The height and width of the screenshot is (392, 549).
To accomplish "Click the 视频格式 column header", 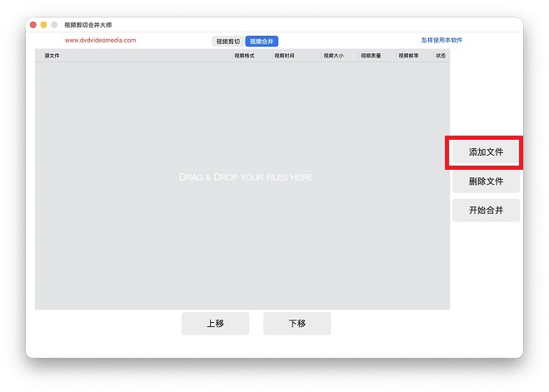I will 244,56.
